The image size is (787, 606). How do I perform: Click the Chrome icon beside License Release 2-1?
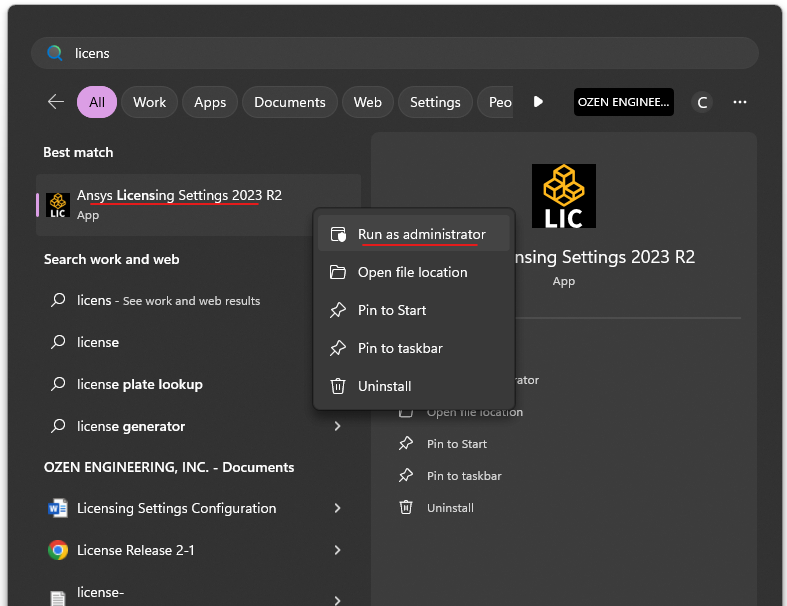point(58,550)
